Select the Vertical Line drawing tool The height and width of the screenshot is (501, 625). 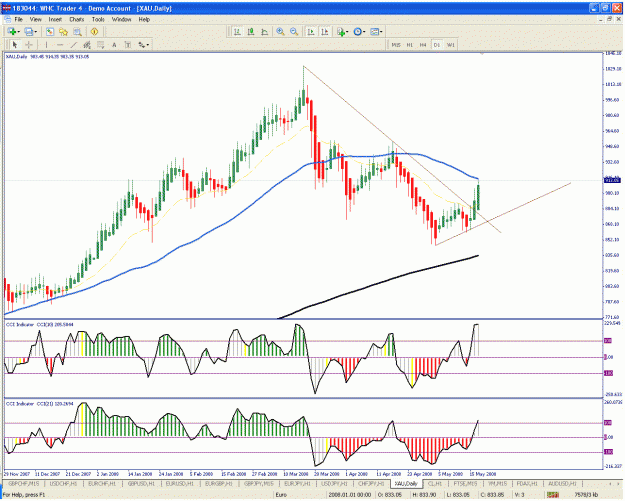point(46,45)
